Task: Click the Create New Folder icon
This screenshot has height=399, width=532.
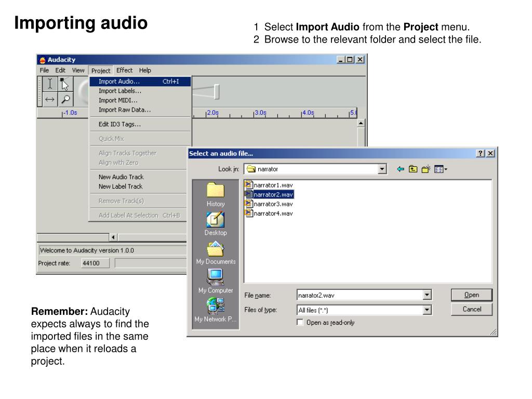Action: (426, 169)
